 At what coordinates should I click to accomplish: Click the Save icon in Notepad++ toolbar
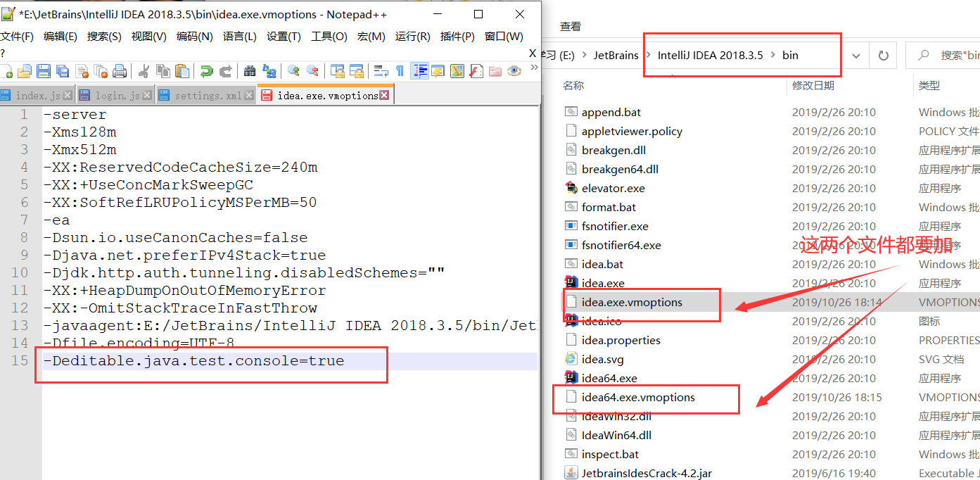[44, 71]
